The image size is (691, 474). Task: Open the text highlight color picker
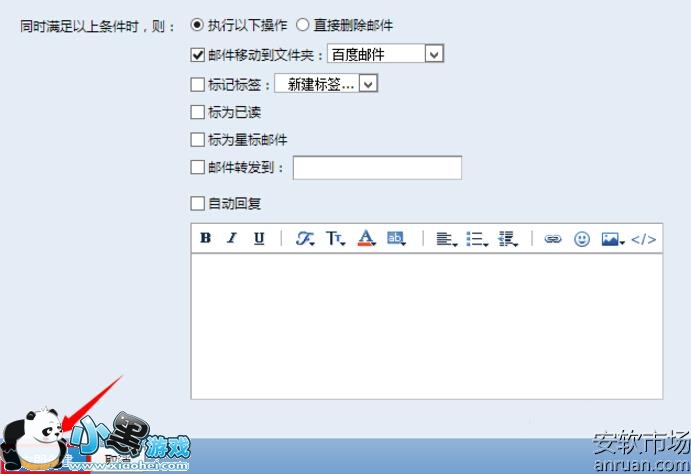[x=396, y=238]
